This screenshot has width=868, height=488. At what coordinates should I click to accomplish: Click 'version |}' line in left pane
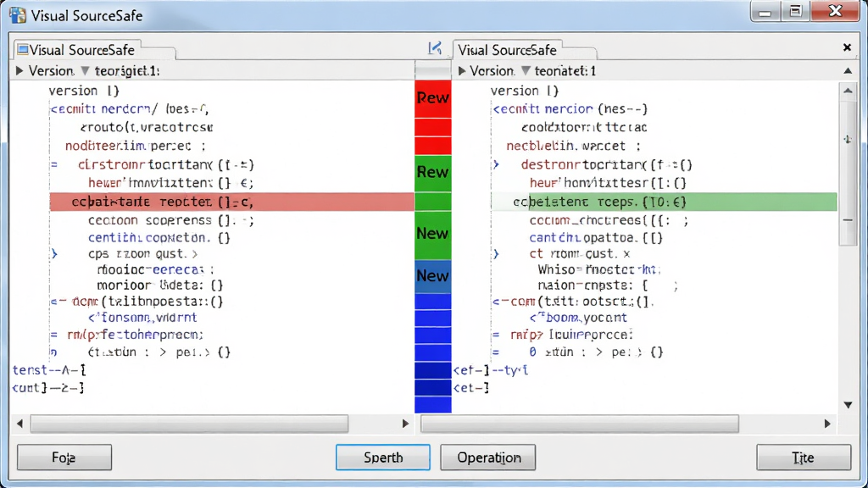click(84, 91)
